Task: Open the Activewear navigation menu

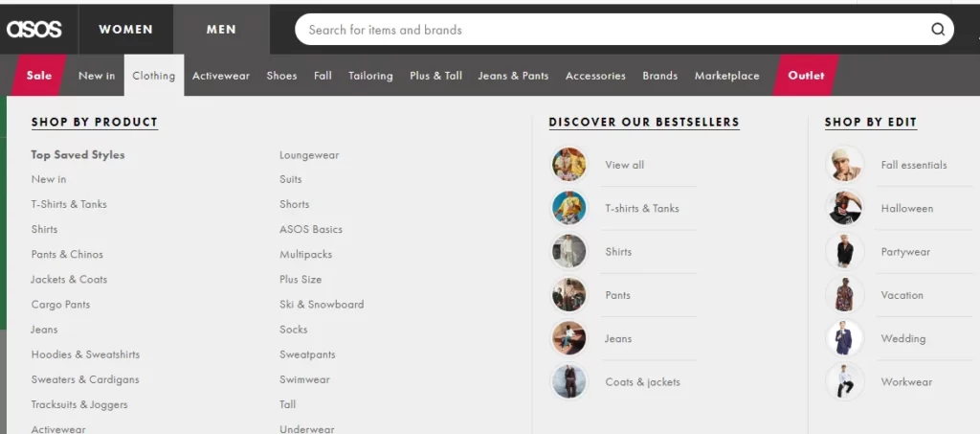Action: 221,76
